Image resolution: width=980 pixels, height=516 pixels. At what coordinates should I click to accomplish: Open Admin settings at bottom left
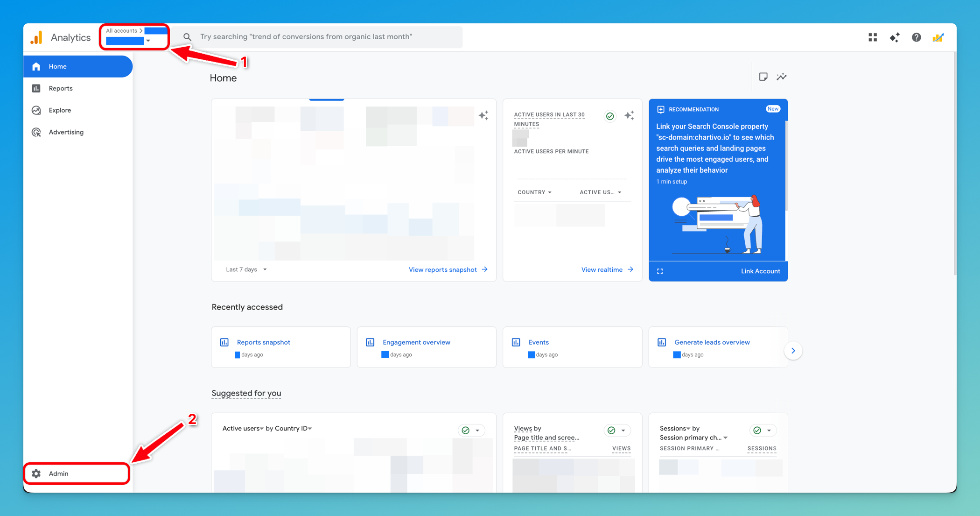[58, 473]
